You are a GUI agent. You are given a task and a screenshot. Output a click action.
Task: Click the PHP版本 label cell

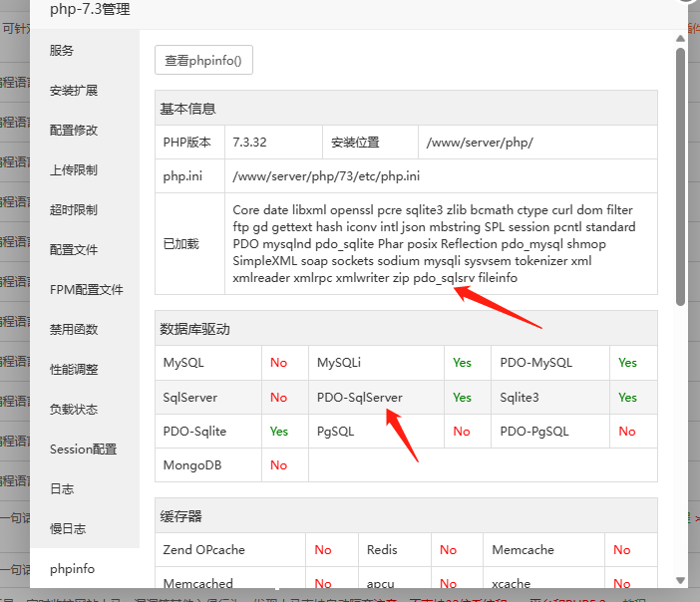pos(189,142)
